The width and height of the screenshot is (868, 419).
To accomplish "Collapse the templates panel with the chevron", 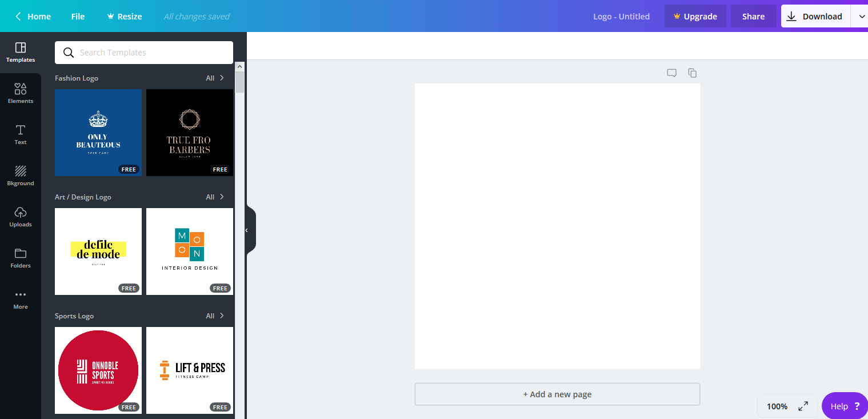I will coord(247,229).
